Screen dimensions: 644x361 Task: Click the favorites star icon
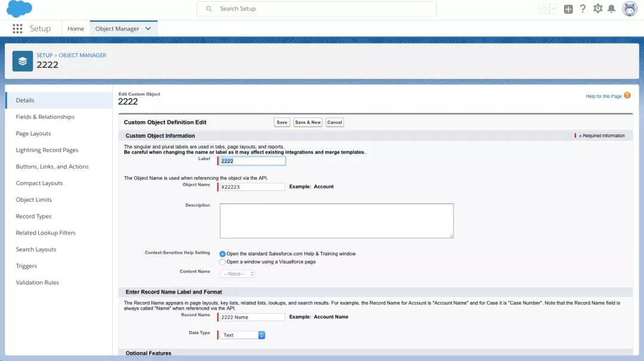click(544, 9)
